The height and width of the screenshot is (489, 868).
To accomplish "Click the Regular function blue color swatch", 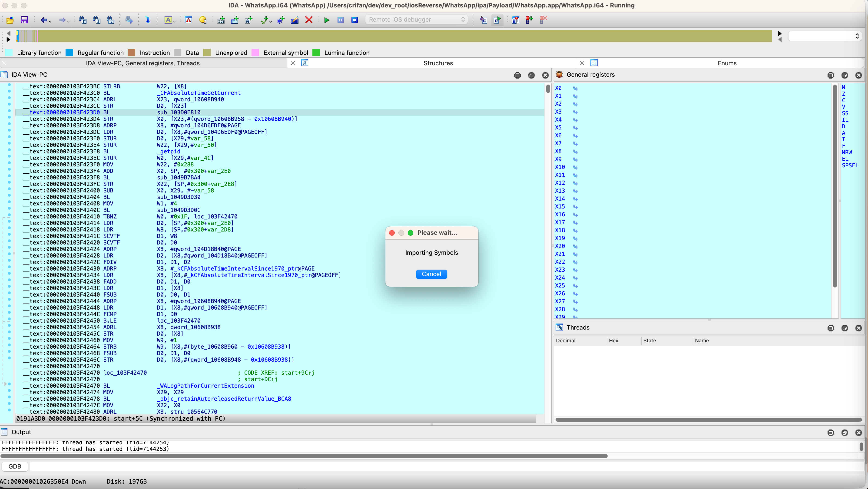I will (70, 53).
